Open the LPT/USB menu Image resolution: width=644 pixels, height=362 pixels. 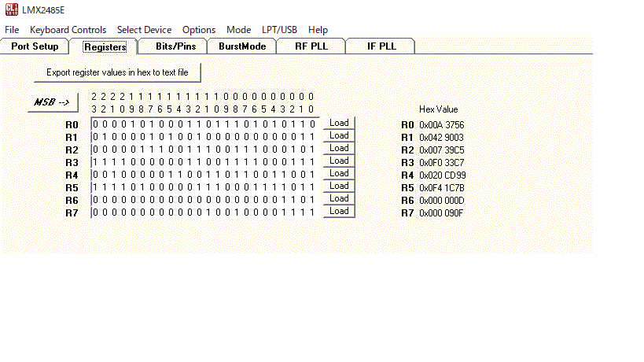(x=279, y=30)
